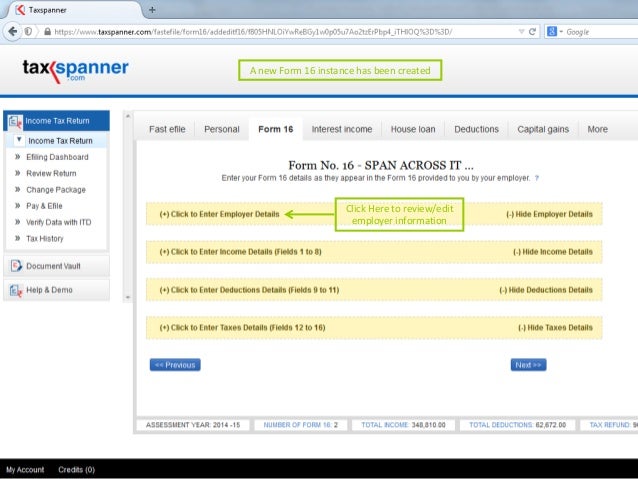Click the Income Tax Return header icon
The image size is (638, 479).
[15, 121]
